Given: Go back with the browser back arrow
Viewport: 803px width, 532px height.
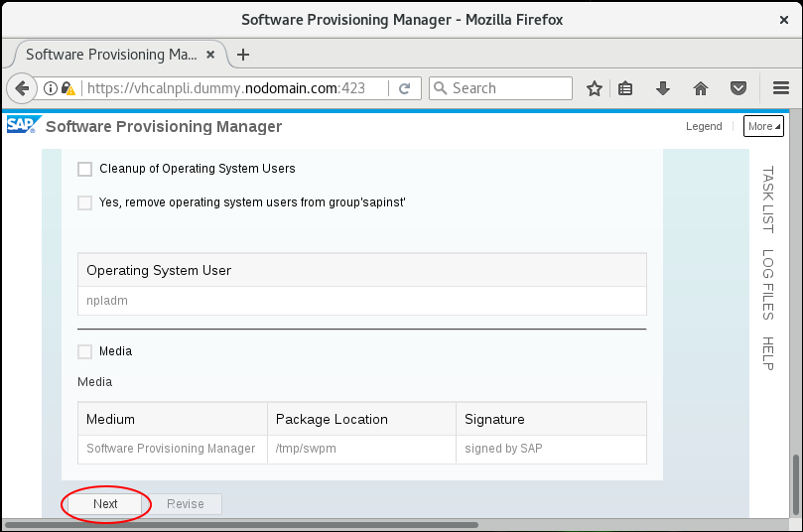Looking at the screenshot, I should pyautogui.click(x=22, y=88).
